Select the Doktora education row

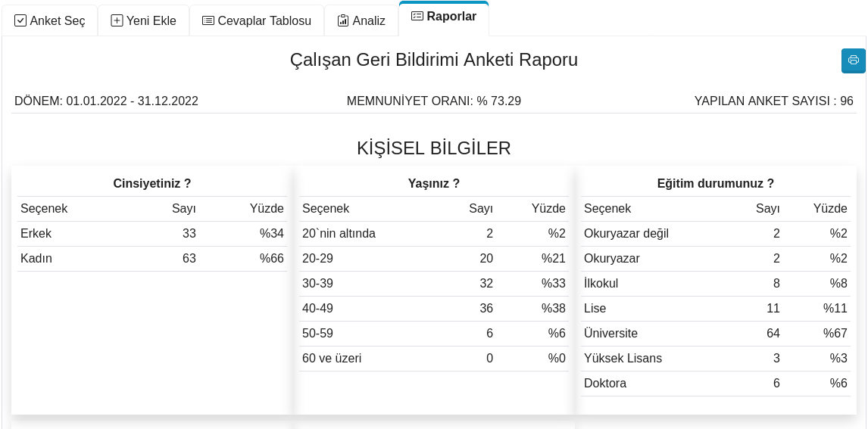click(716, 383)
